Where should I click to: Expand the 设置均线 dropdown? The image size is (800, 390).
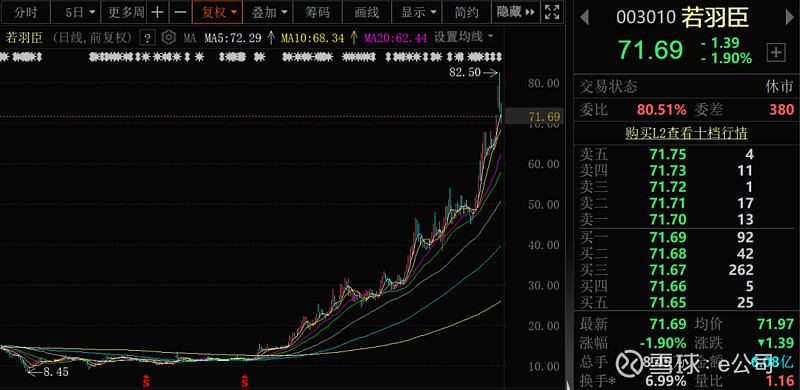click(x=463, y=37)
